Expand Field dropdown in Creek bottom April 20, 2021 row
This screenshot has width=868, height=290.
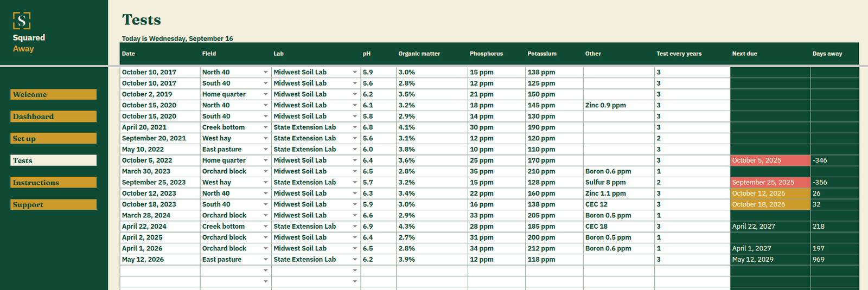[x=266, y=127]
